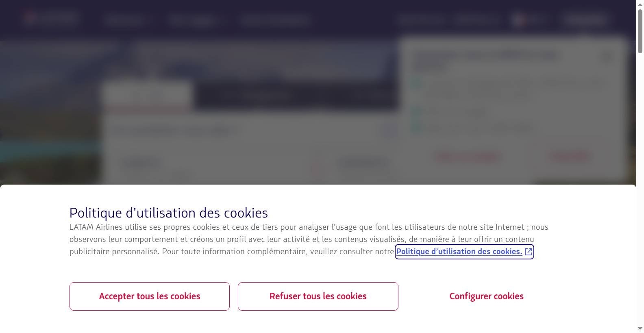Expand the first blurred header navigation menu

[126, 20]
